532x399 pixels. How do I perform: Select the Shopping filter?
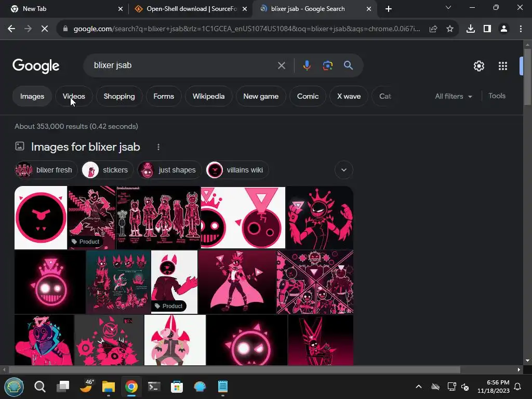tap(119, 96)
